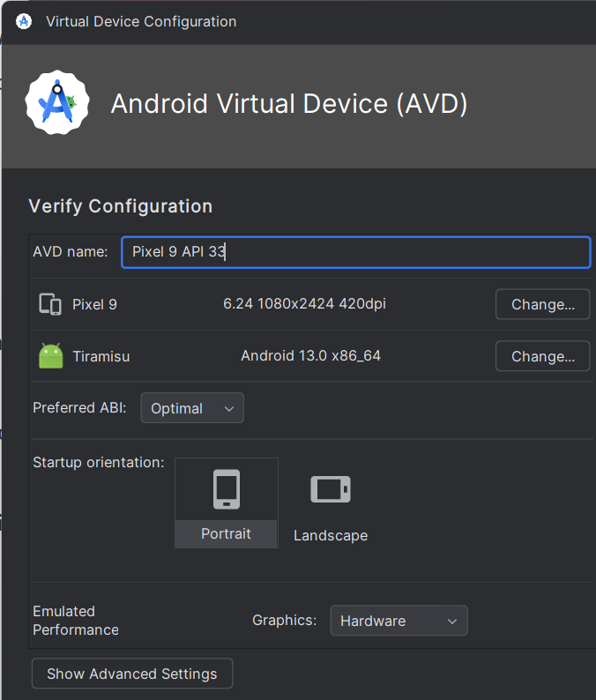Show Advanced Settings

tap(132, 674)
